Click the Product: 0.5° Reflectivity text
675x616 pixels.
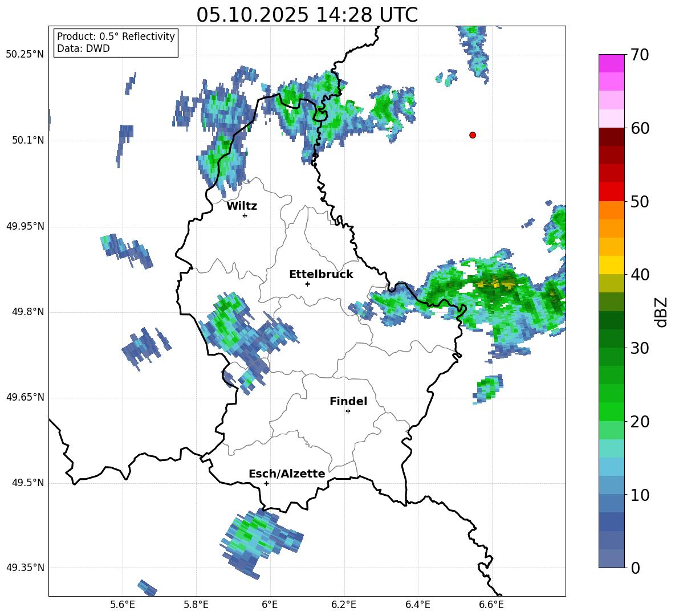116,36
